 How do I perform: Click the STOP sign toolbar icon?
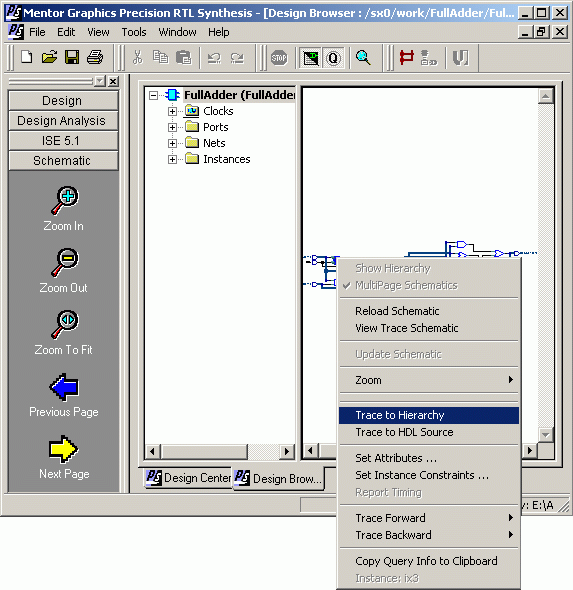tap(279, 58)
